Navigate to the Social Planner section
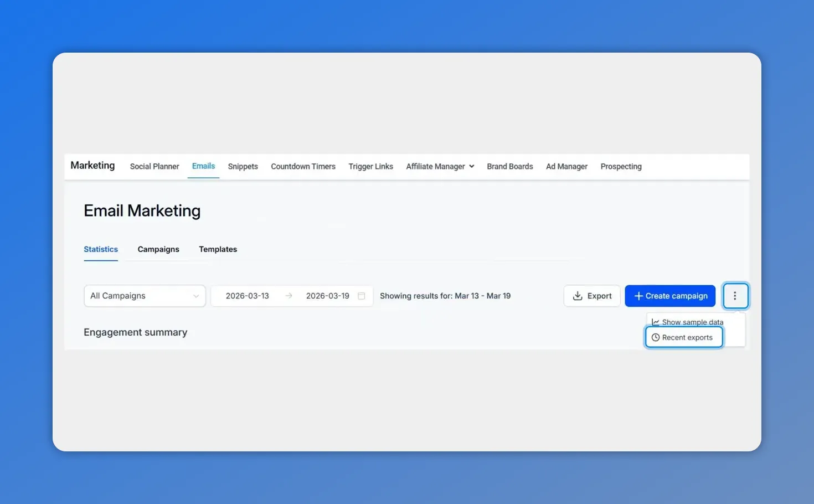 (154, 166)
